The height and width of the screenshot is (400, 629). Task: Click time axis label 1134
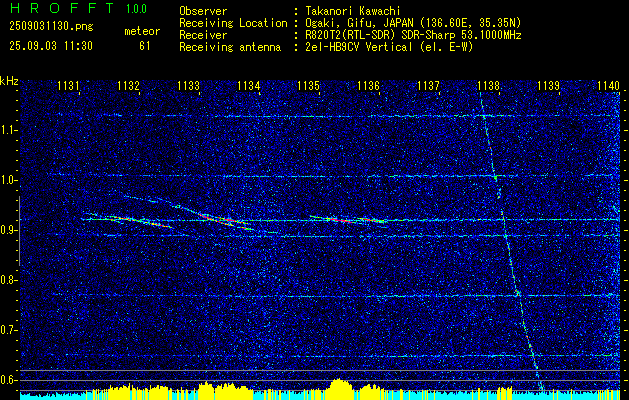coord(248,85)
